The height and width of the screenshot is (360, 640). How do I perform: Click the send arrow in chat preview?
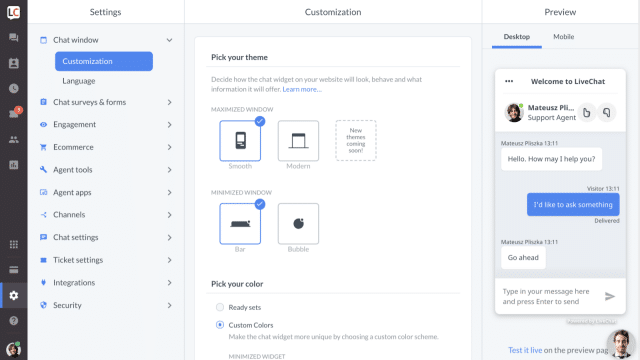click(609, 296)
